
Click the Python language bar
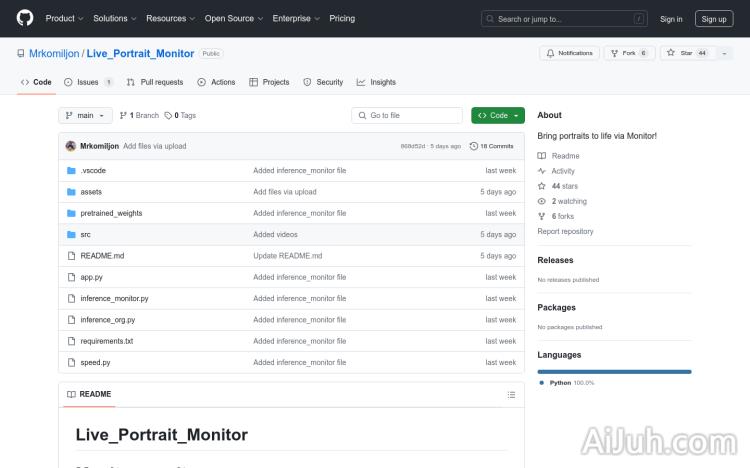[614, 371]
